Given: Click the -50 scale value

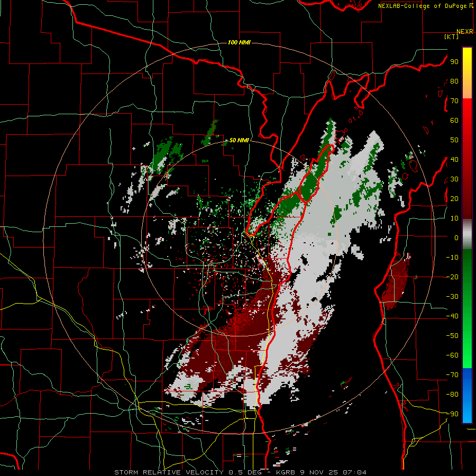Looking at the screenshot, I should (x=452, y=336).
